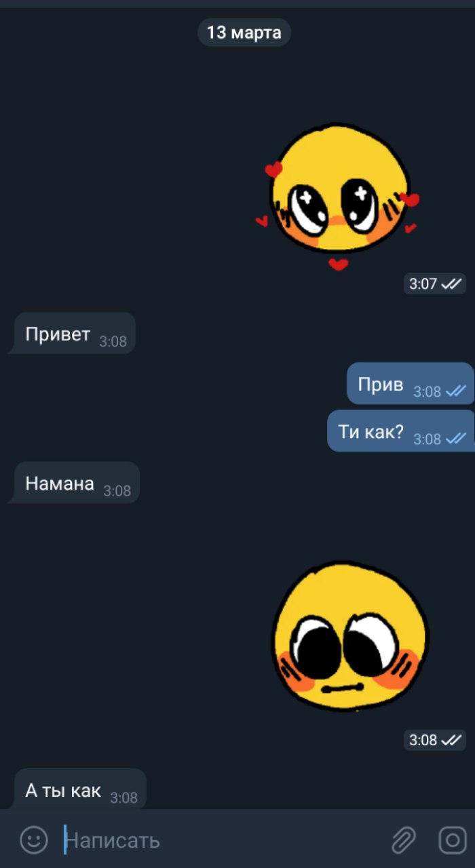Tap the blushing shy emoji sticker
Image resolution: width=475 pixels, height=868 pixels.
click(351, 636)
